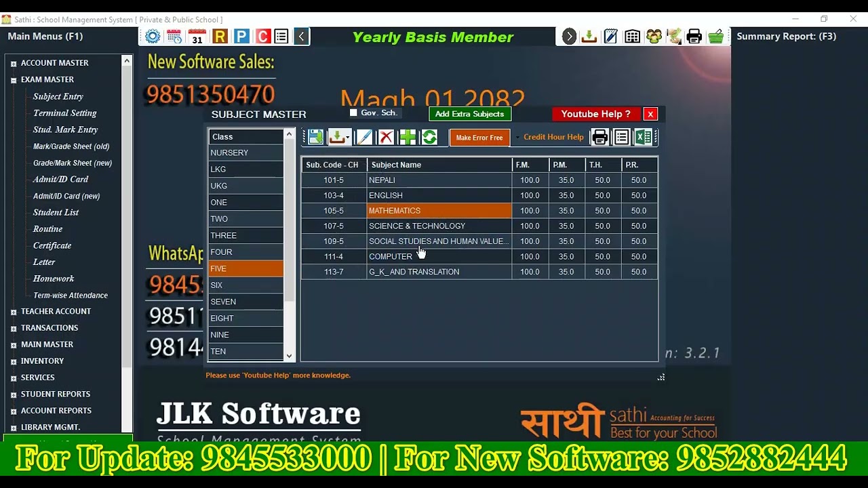868x488 pixels.
Task: Click Sub. Code - CH column header
Action: (x=334, y=165)
